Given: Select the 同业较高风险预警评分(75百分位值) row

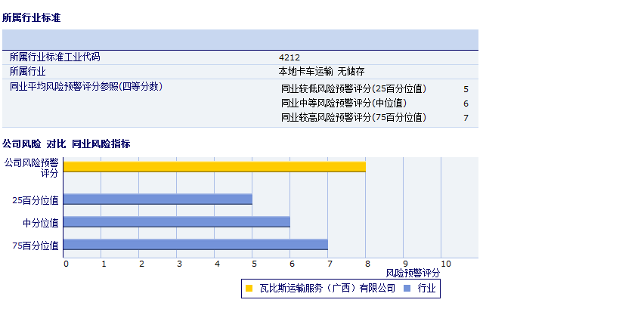Looking at the screenshot, I should (354, 117).
